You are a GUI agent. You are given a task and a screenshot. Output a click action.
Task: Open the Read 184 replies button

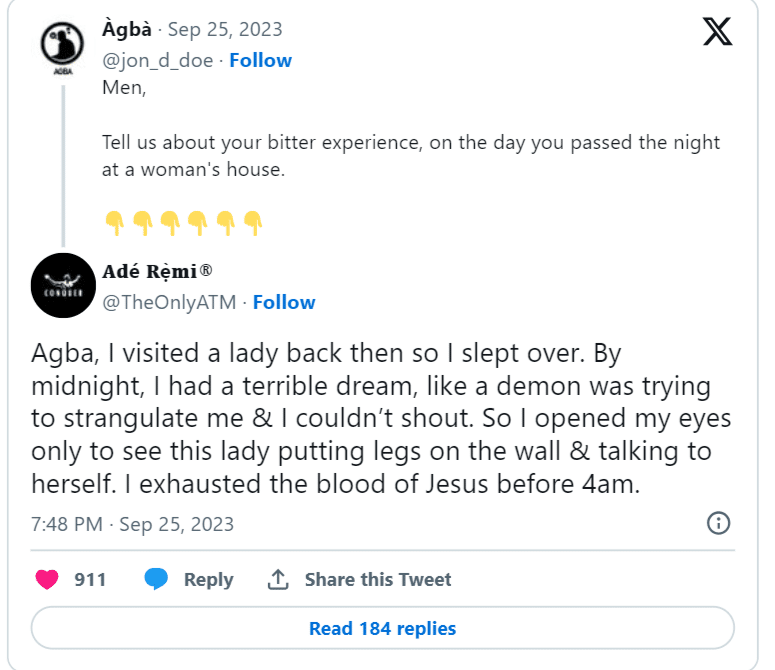tap(382, 629)
